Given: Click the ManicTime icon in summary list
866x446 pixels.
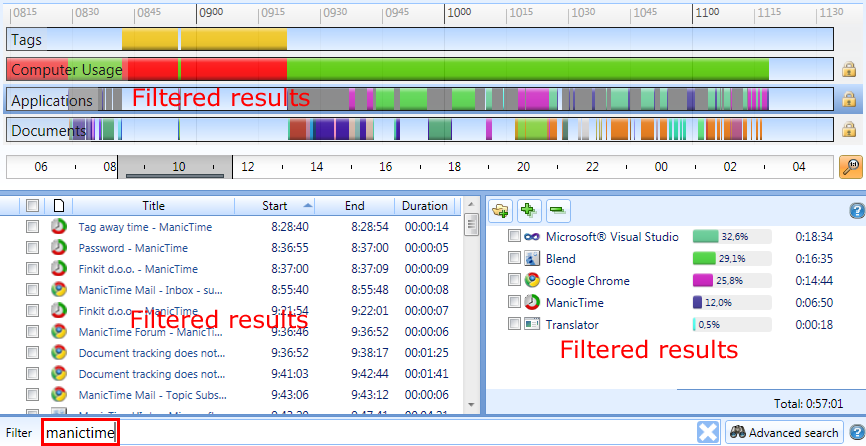Looking at the screenshot, I should click(x=532, y=302).
